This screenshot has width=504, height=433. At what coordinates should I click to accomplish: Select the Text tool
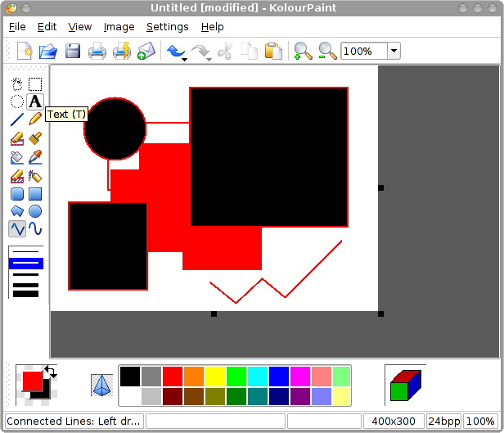[x=35, y=101]
